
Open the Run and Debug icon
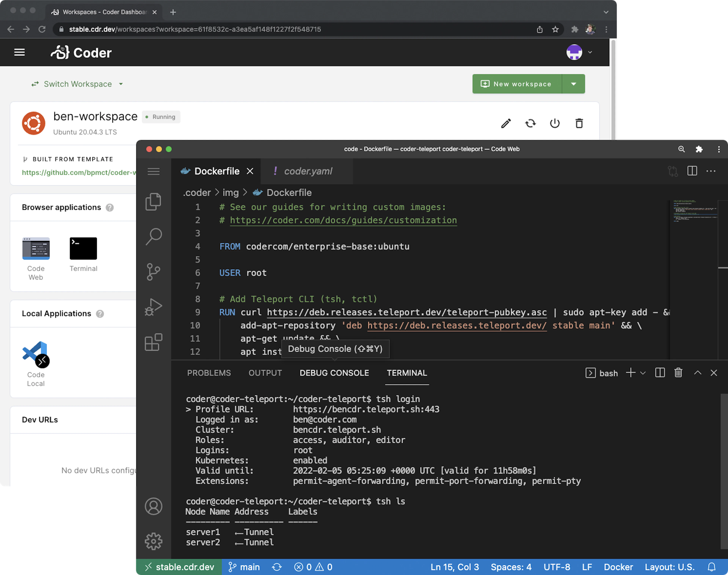coord(154,307)
